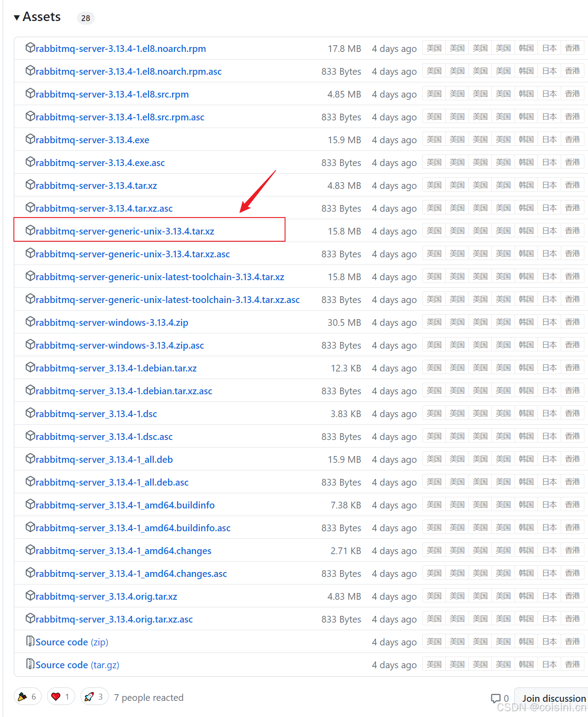Collapse the Assets section triangle
This screenshot has width=588, height=717.
click(17, 17)
